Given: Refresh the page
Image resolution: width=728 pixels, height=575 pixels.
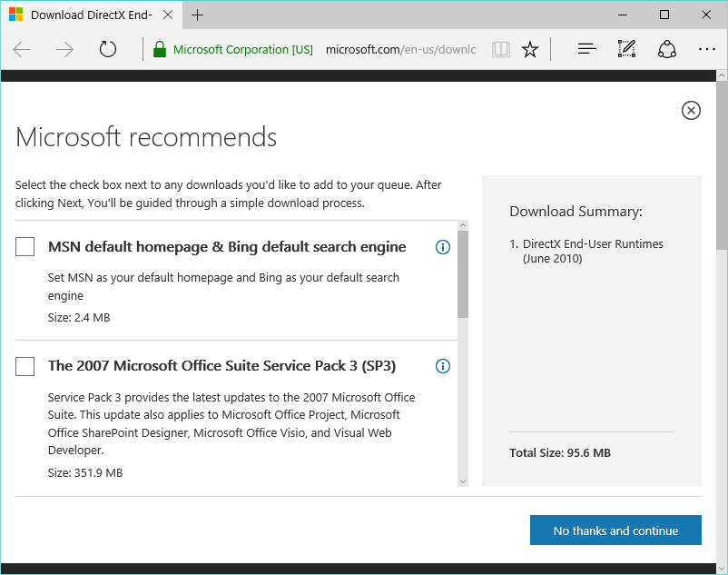Looking at the screenshot, I should click(x=108, y=49).
